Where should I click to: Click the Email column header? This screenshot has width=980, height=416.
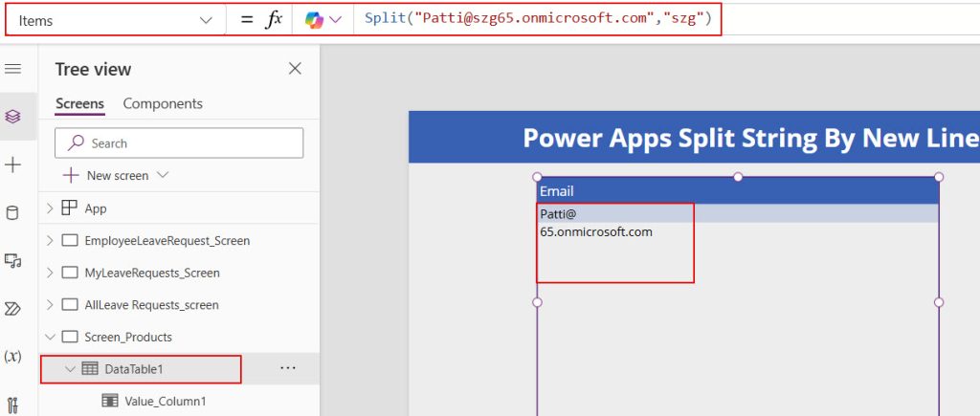click(x=738, y=191)
